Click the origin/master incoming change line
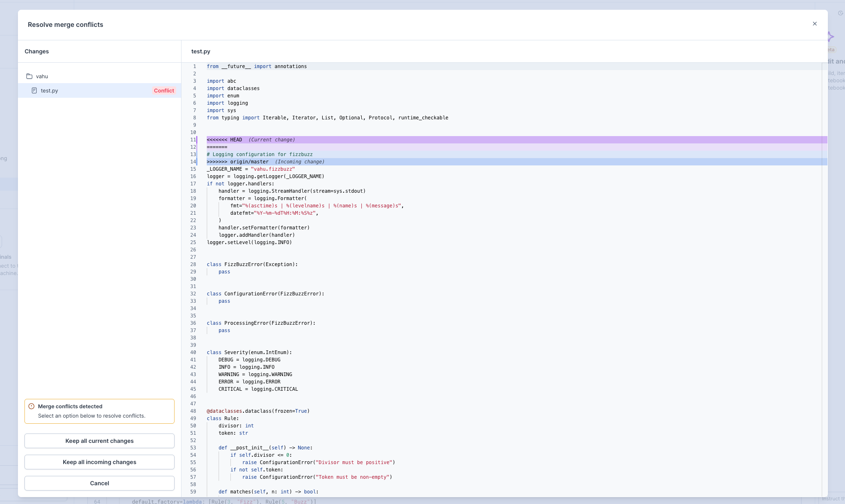 click(265, 162)
